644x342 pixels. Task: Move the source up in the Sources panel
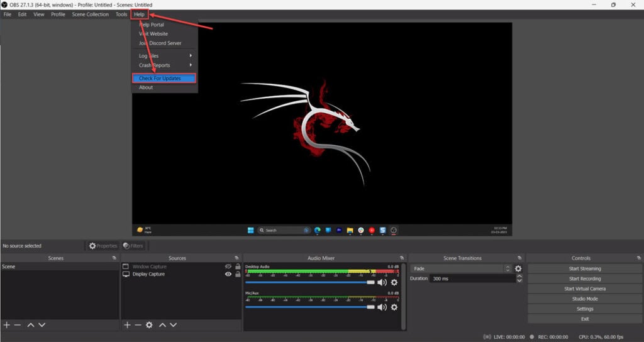[163, 325]
